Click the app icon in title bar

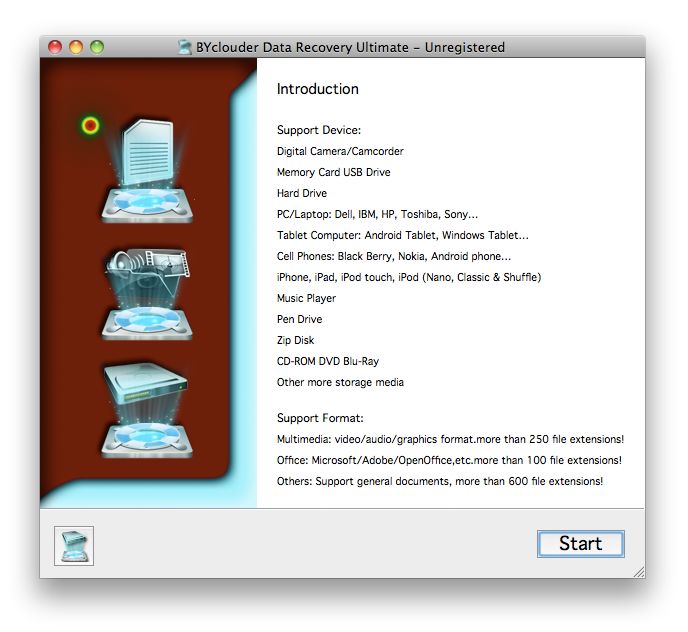(x=185, y=47)
